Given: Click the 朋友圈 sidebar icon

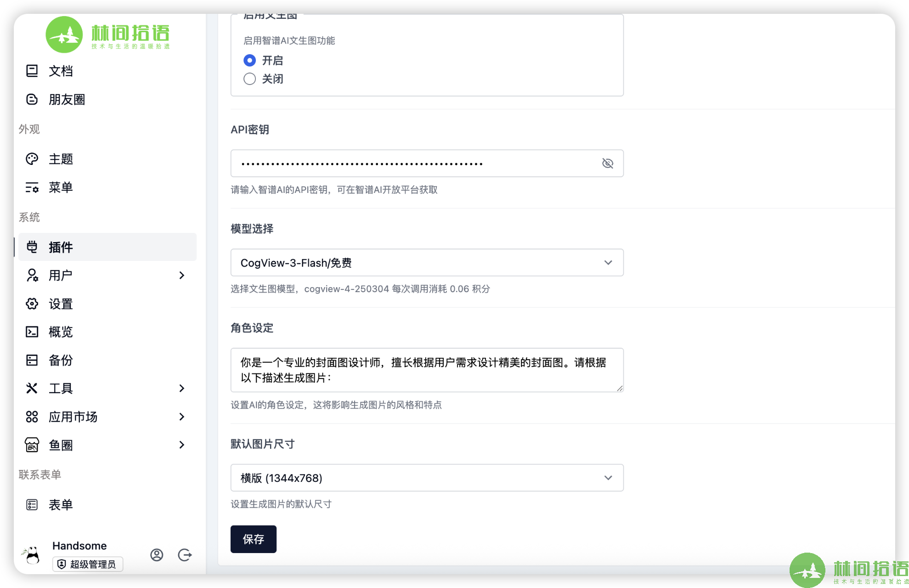Looking at the screenshot, I should pyautogui.click(x=32, y=99).
